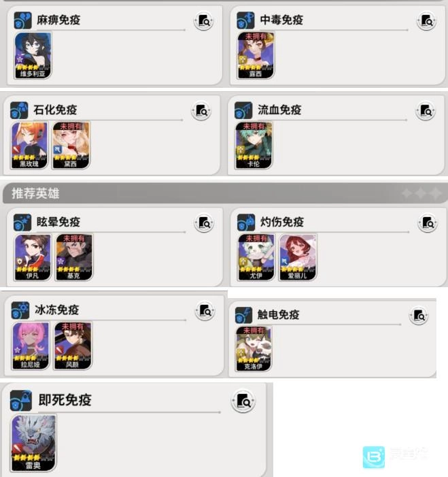This screenshot has height=477, width=448.
Task: Select the 爱丽儿 hero portrait
Action: 298,257
